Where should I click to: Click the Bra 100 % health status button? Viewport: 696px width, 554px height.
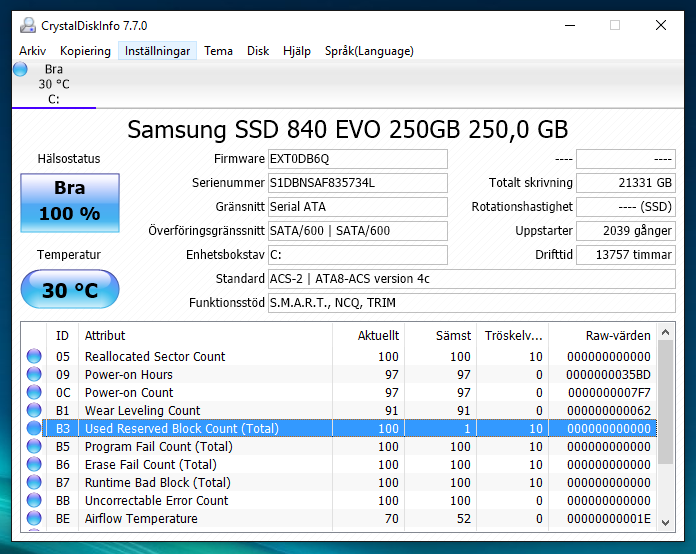(x=70, y=202)
